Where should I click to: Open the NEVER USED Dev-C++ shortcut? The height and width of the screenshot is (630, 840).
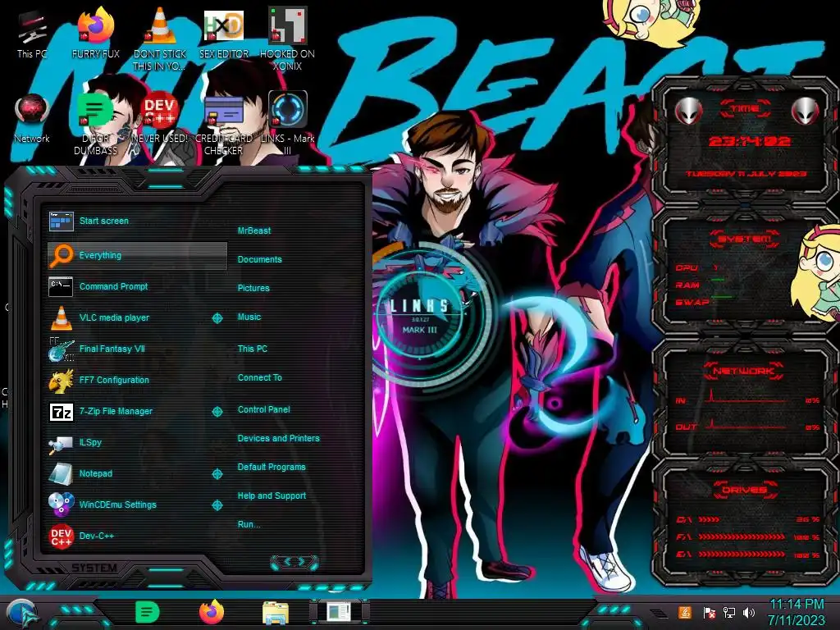pyautogui.click(x=160, y=119)
